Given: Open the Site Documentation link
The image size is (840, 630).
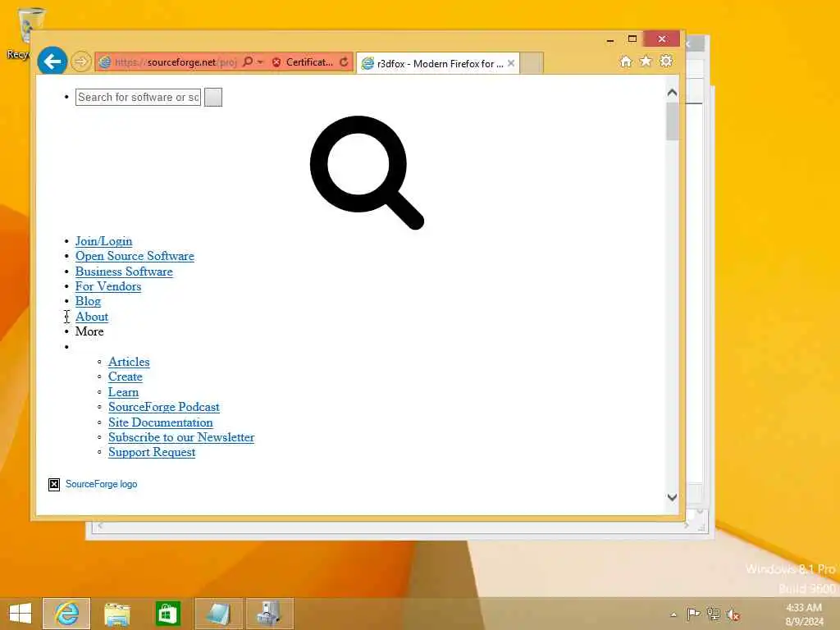Looking at the screenshot, I should (160, 422).
